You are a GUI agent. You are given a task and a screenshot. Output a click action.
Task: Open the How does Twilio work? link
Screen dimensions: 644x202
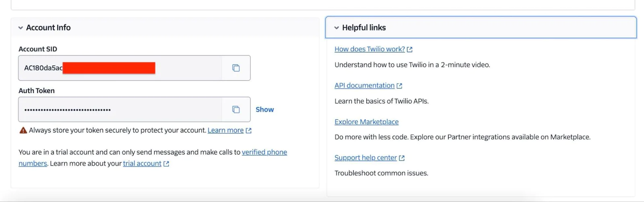pos(369,49)
